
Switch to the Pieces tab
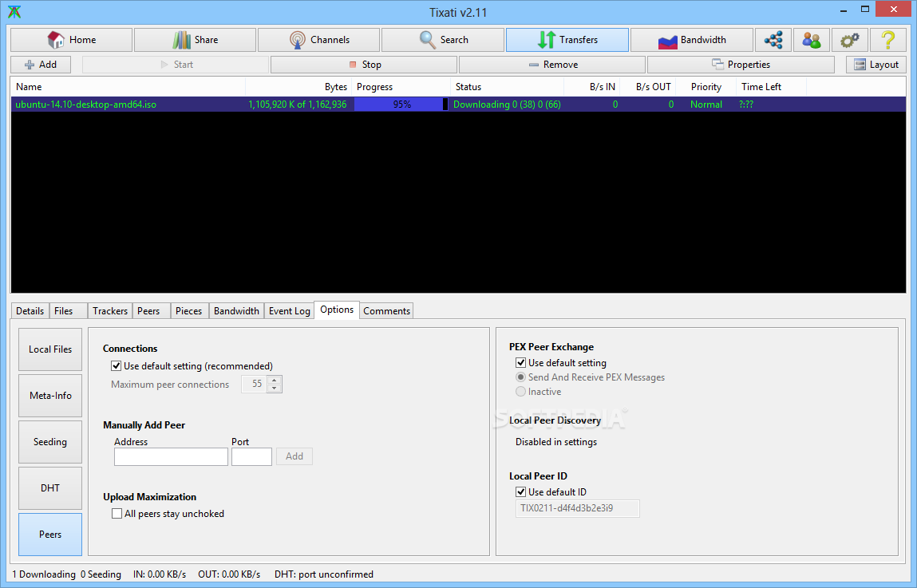pos(189,311)
